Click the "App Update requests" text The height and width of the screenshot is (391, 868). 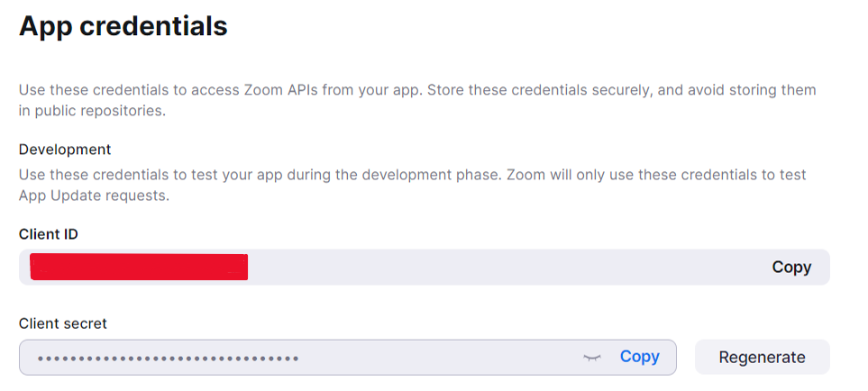click(94, 195)
